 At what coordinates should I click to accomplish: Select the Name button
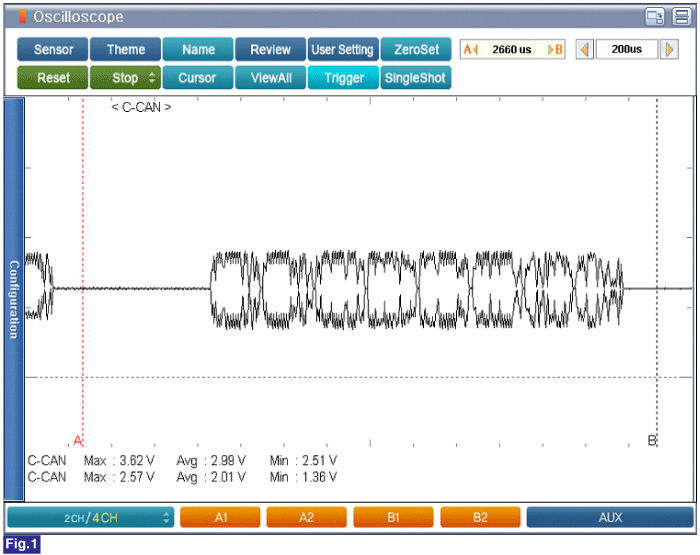[x=198, y=49]
